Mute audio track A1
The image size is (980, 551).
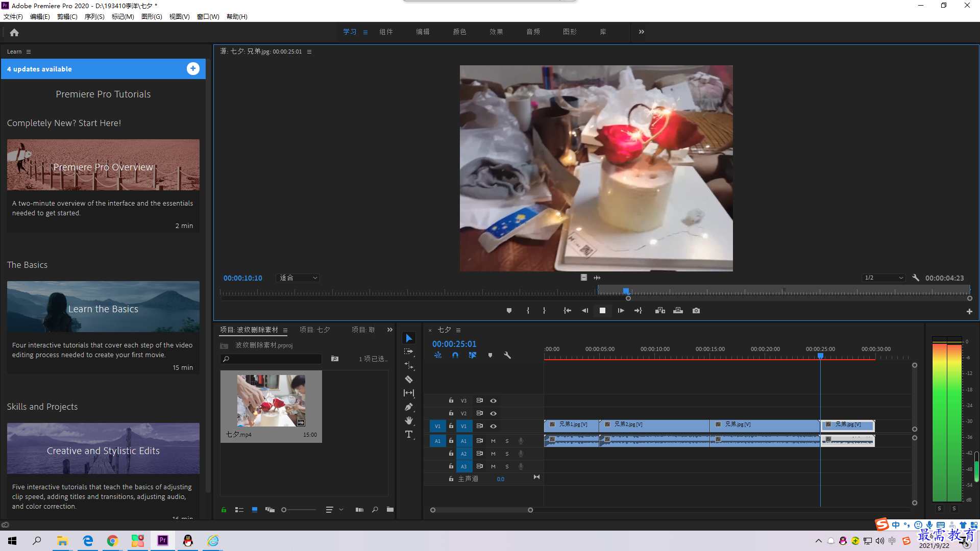[493, 441]
